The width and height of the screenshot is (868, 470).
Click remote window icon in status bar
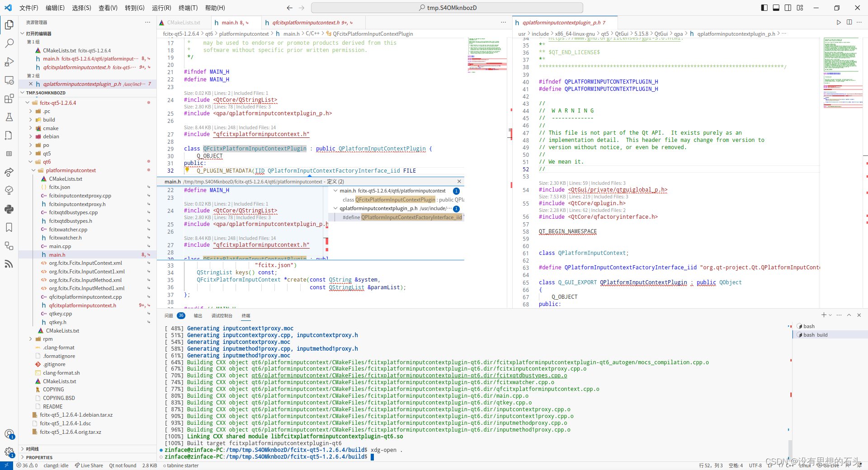(x=6, y=465)
